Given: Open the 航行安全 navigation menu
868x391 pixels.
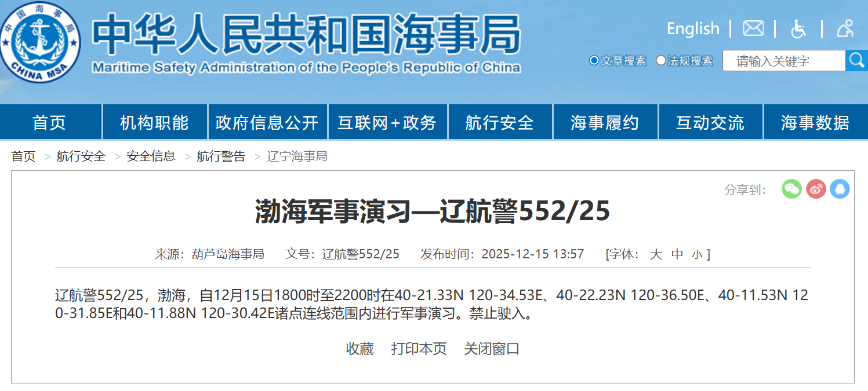Looking at the screenshot, I should [499, 123].
